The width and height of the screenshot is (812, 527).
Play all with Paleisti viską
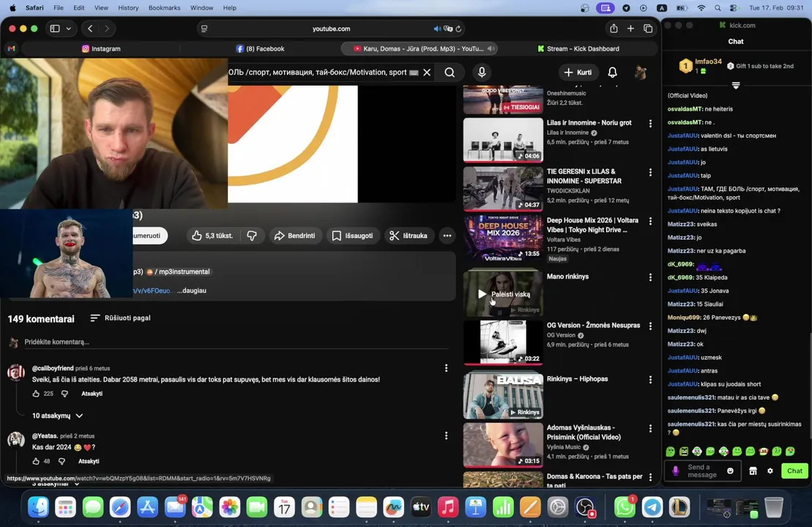[504, 294]
